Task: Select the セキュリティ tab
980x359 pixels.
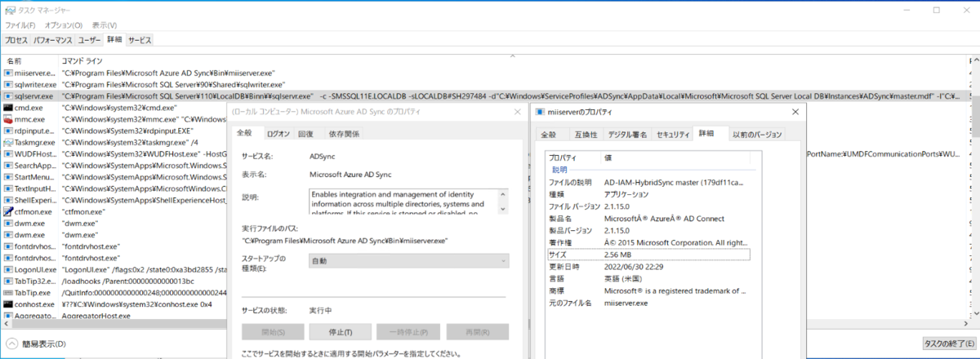Action: pos(674,135)
